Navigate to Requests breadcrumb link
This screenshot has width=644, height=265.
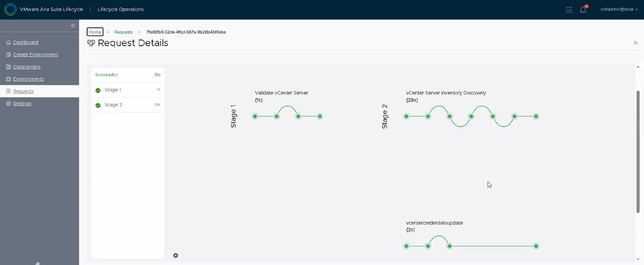tap(123, 32)
